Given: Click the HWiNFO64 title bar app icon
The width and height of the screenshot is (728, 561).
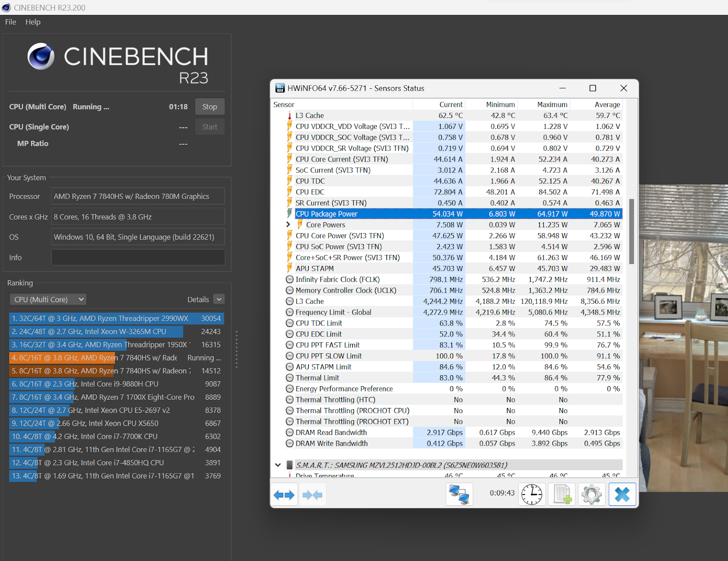Looking at the screenshot, I should pos(280,88).
